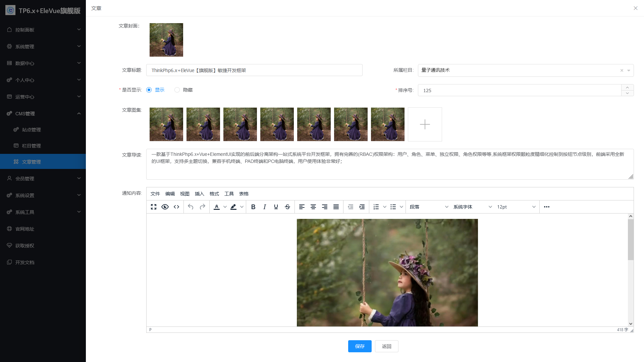Decrease the paragraph indent
The height and width of the screenshot is (362, 644).
[351, 207]
